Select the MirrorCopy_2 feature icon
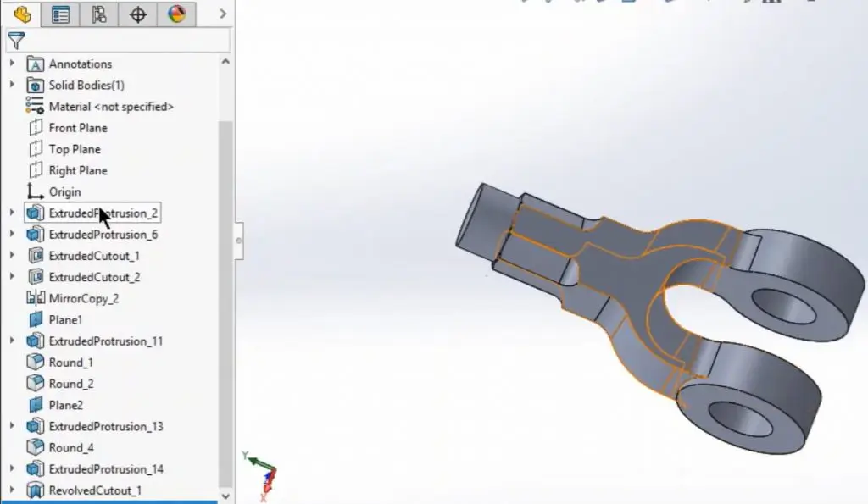The image size is (868, 504). 36,298
